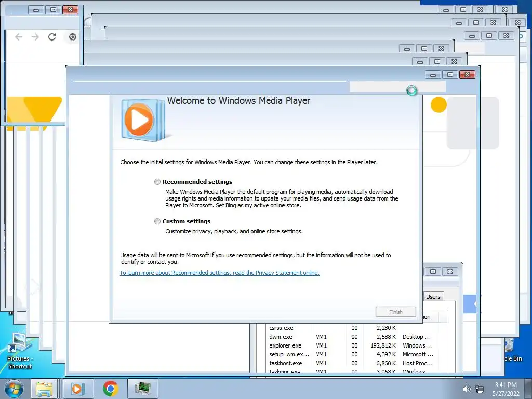Minimize the front Media Player window
The height and width of the screenshot is (399, 532).
click(x=433, y=75)
